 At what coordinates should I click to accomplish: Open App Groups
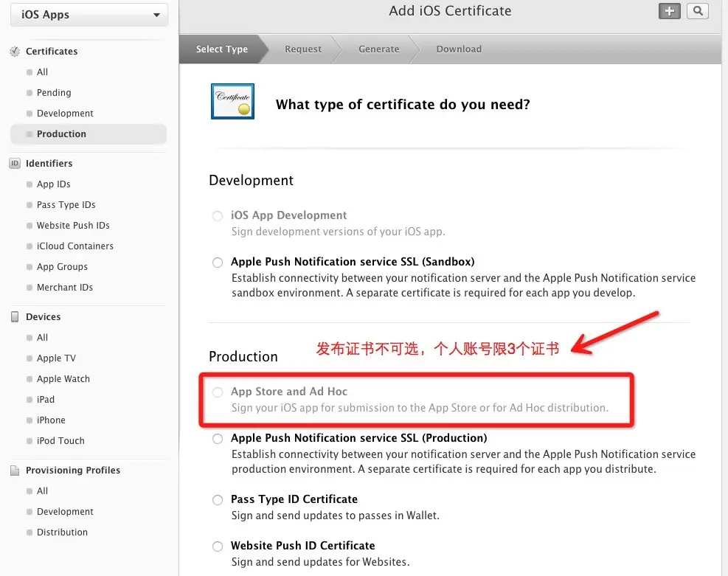pyautogui.click(x=62, y=266)
